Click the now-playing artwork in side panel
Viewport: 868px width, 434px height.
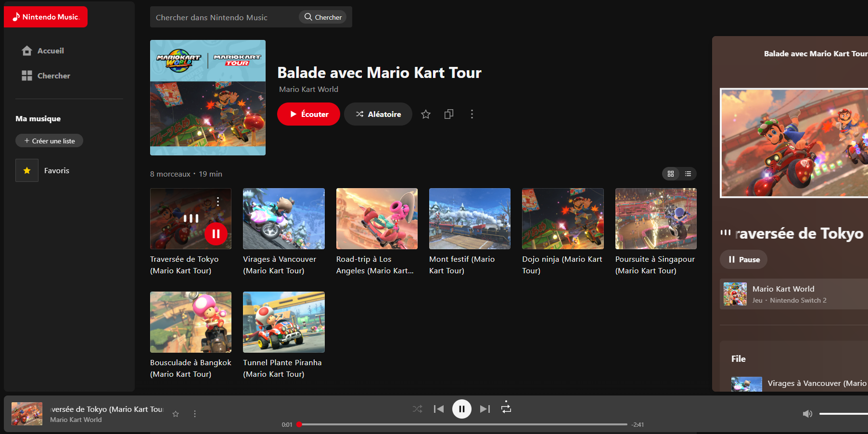click(x=794, y=143)
